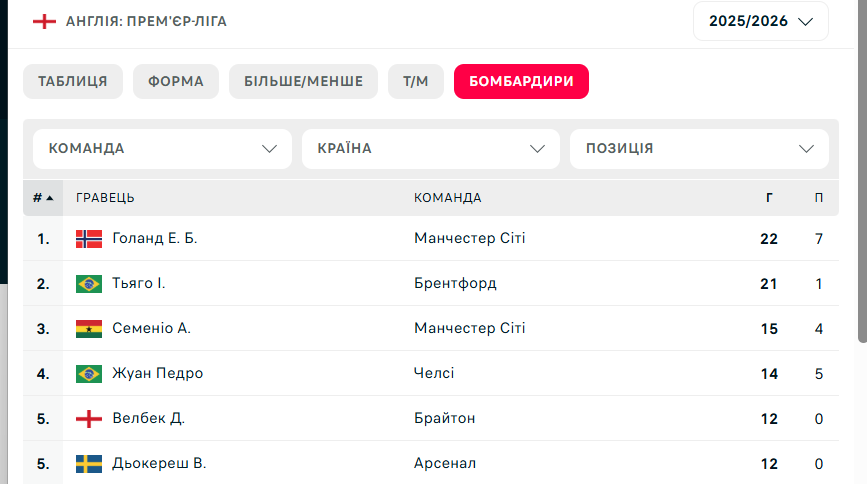Open the Т/М tab
The image size is (867, 484).
416,81
